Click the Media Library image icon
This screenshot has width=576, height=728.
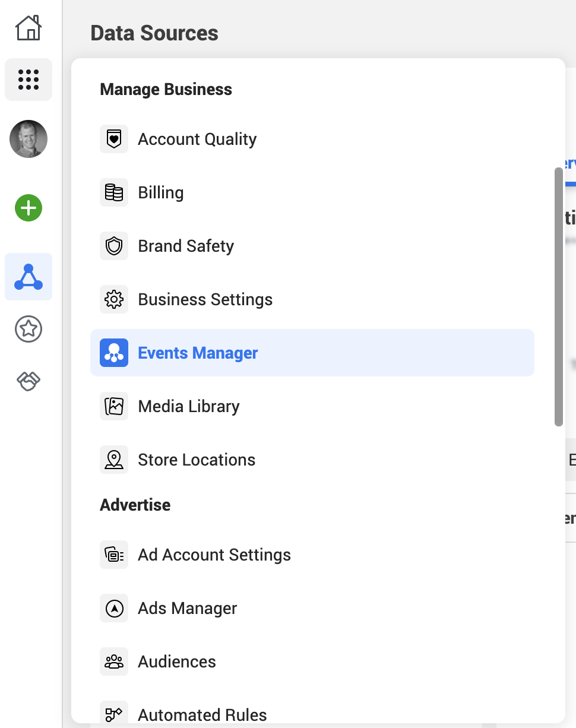coord(114,406)
